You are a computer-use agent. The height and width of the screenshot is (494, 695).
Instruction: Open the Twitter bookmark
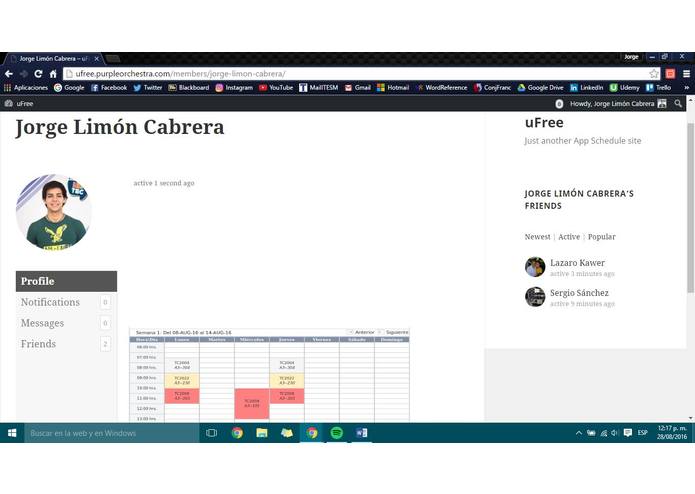tap(148, 88)
